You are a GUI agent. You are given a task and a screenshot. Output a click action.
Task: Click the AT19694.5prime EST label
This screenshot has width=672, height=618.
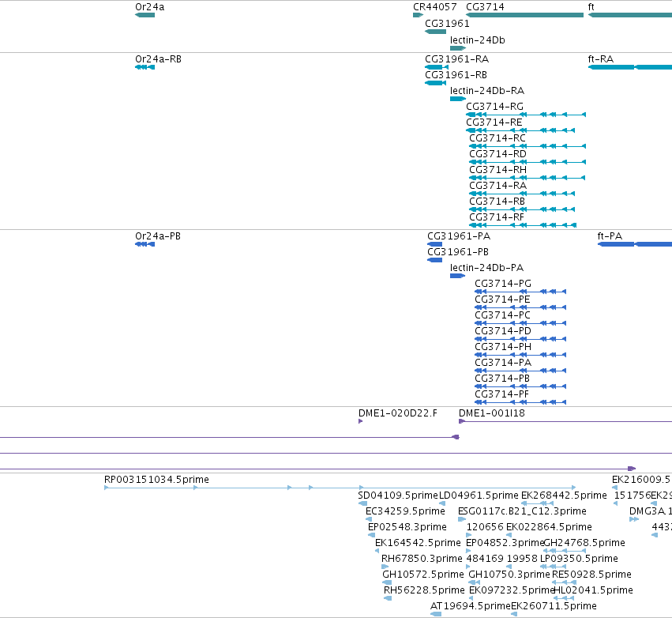pyautogui.click(x=470, y=606)
